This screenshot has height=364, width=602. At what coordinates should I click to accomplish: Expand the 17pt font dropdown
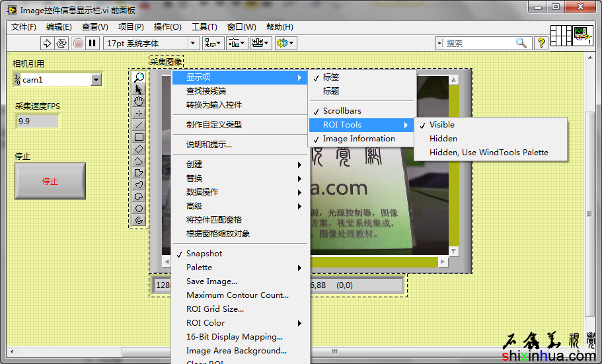pyautogui.click(x=193, y=43)
